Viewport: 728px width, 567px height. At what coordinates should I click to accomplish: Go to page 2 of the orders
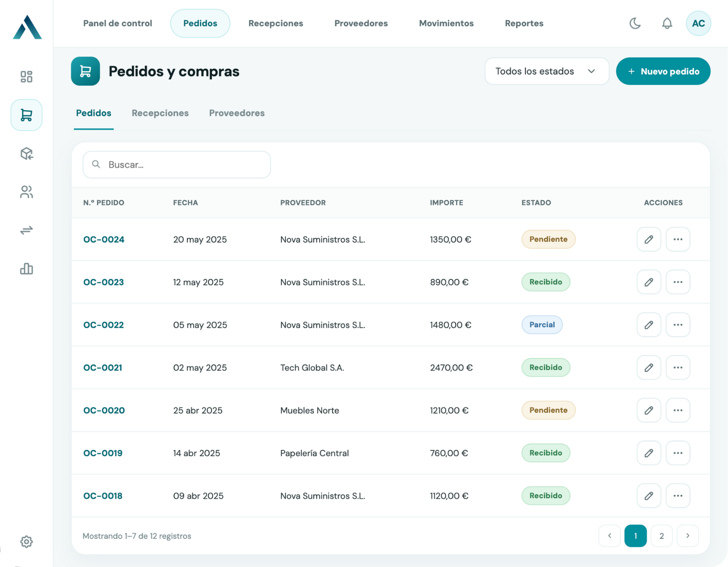tap(662, 536)
